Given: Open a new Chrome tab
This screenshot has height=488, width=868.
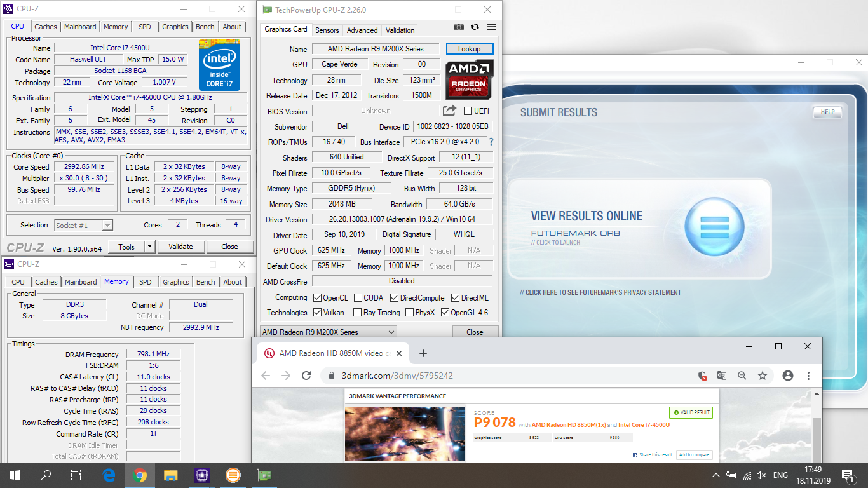Looking at the screenshot, I should click(x=423, y=353).
